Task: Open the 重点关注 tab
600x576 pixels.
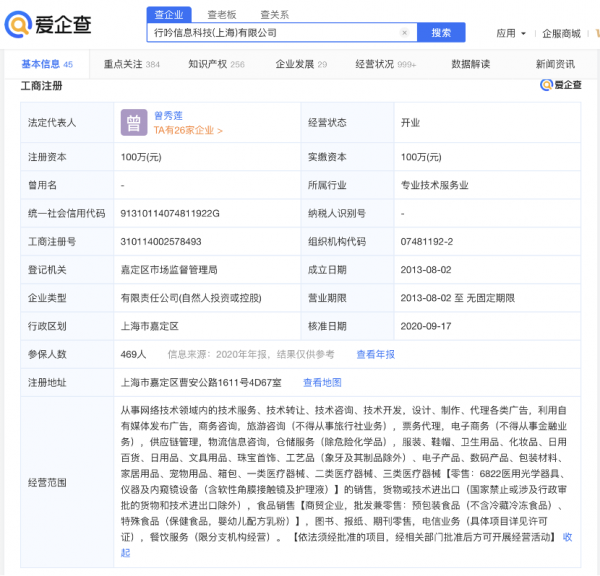Action: pyautogui.click(x=132, y=64)
